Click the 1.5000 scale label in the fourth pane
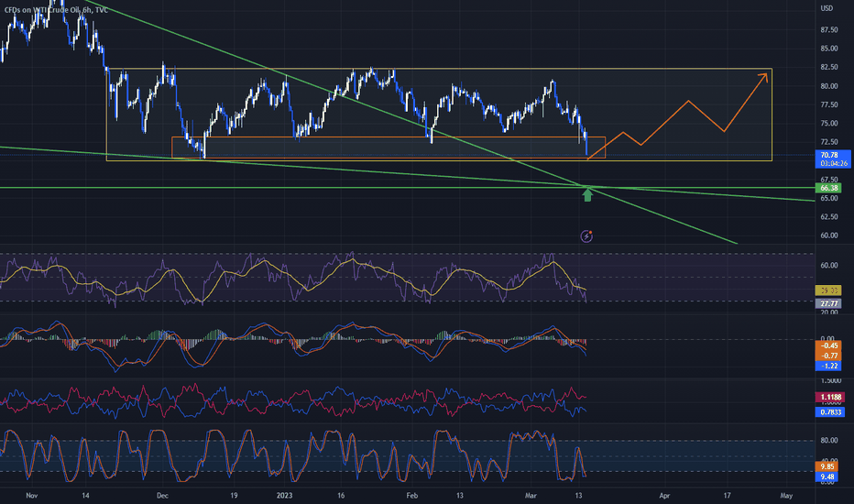The height and width of the screenshot is (504, 854). pos(830,381)
